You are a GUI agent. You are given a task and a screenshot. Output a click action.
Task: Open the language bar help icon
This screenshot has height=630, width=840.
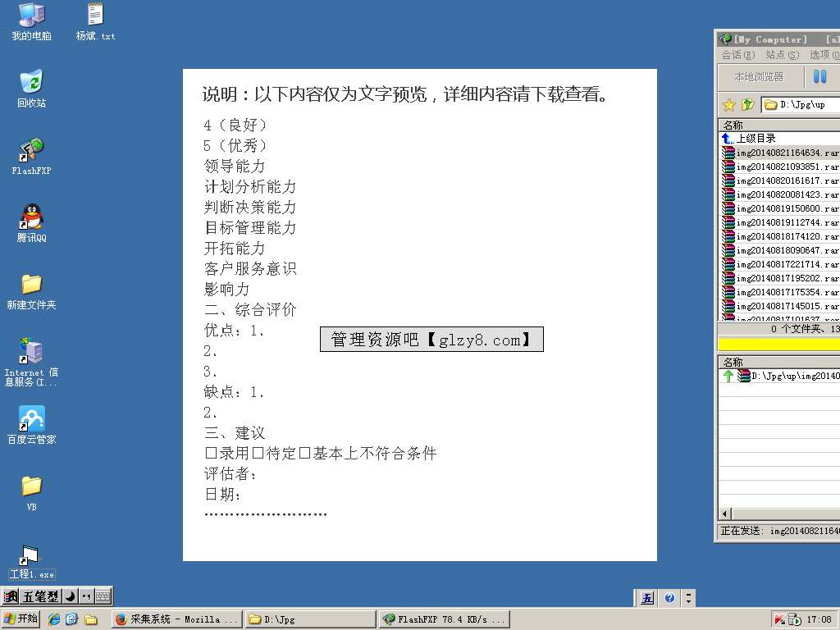click(x=669, y=598)
